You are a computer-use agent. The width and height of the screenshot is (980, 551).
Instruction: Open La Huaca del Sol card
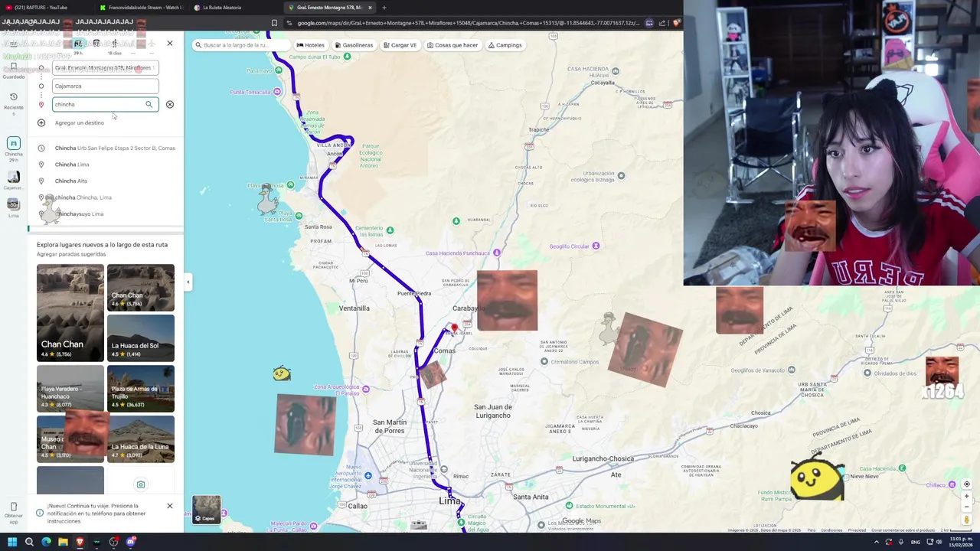click(140, 337)
